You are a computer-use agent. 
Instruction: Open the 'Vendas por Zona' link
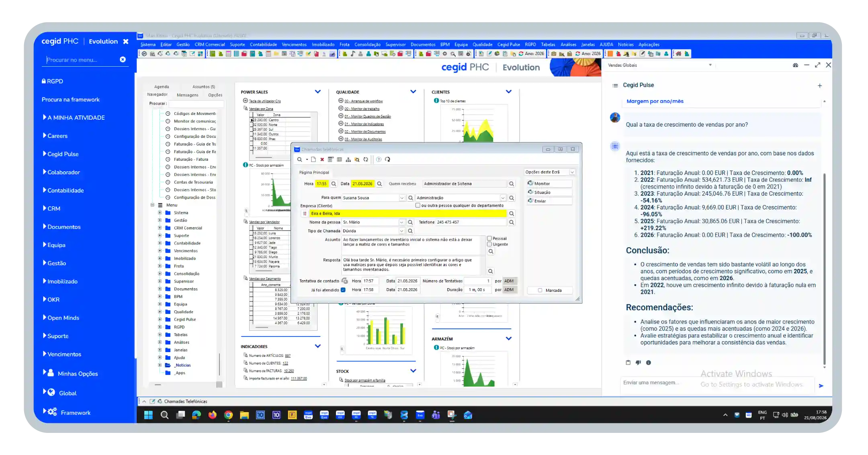pos(261,109)
